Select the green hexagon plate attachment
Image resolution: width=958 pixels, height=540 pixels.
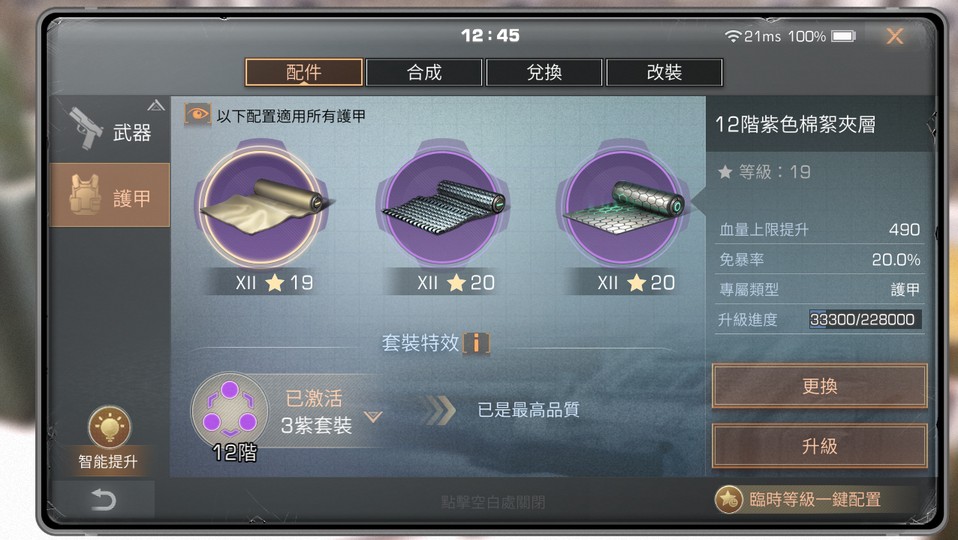pyautogui.click(x=623, y=206)
